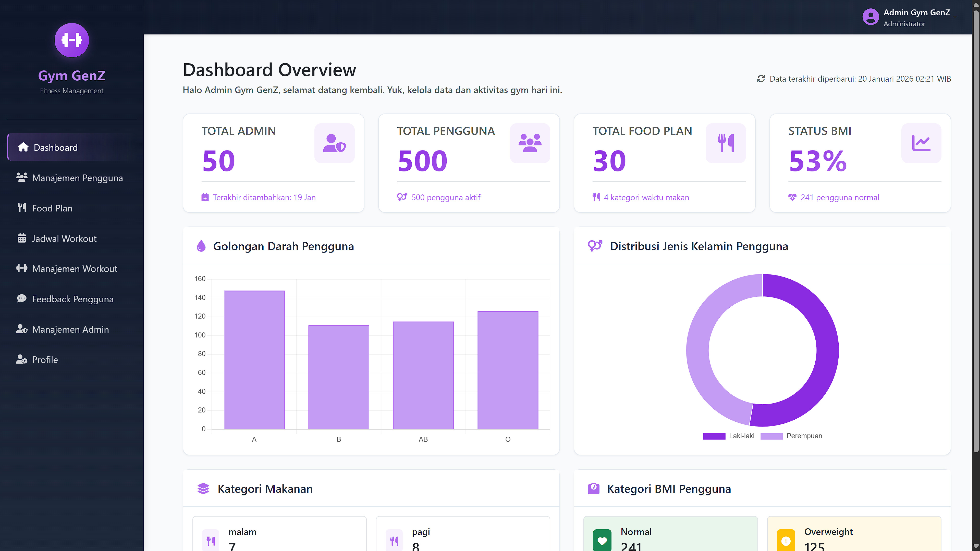Viewport: 980px width, 551px height.
Task: Click the Total Admin shield-user icon
Action: (334, 143)
